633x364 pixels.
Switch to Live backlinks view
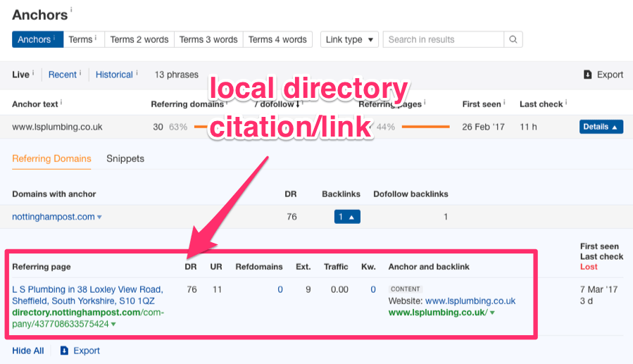[20, 75]
